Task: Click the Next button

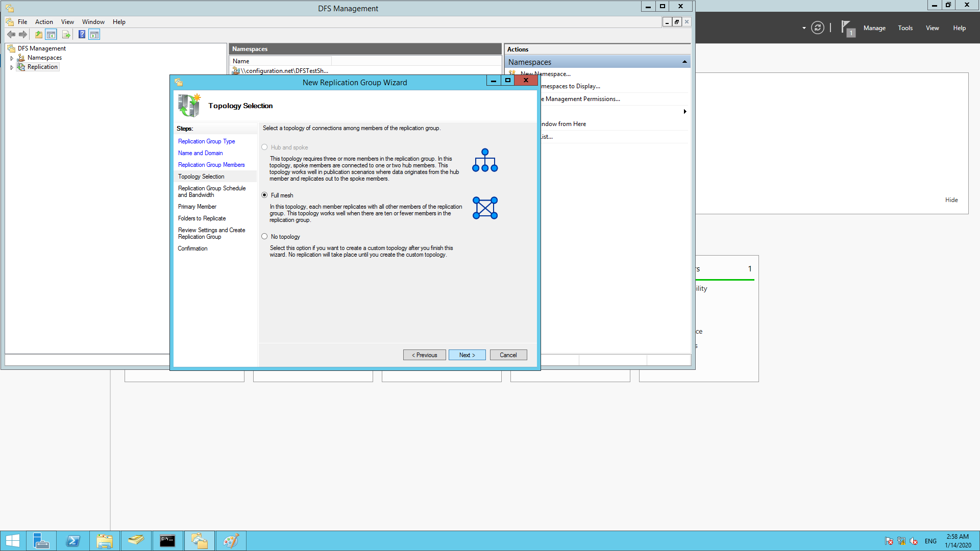Action: coord(467,355)
